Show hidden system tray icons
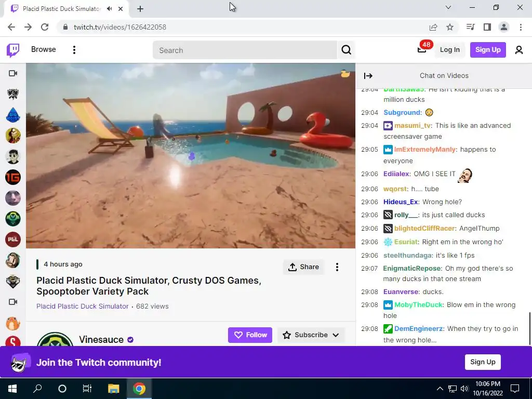532x399 pixels. [x=440, y=389]
